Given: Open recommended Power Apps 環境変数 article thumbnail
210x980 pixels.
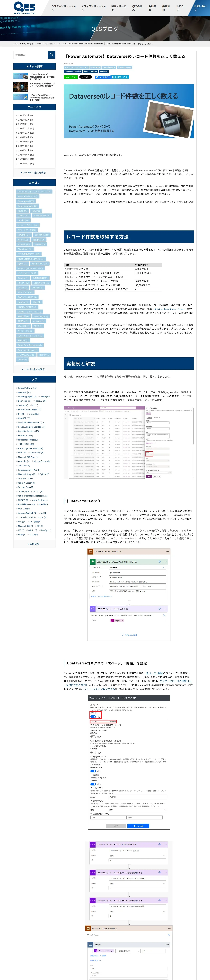Looking at the screenshot, I should 21,97.
